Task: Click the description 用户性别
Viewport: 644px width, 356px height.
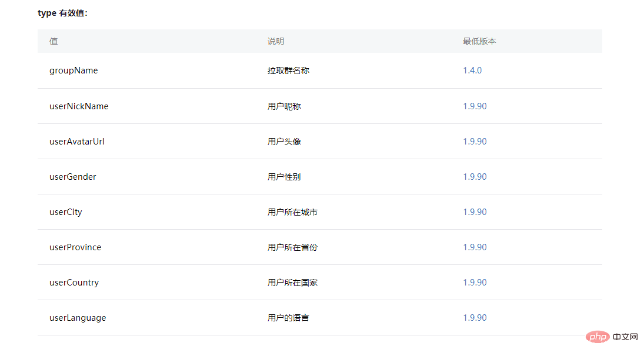Action: pyautogui.click(x=284, y=177)
